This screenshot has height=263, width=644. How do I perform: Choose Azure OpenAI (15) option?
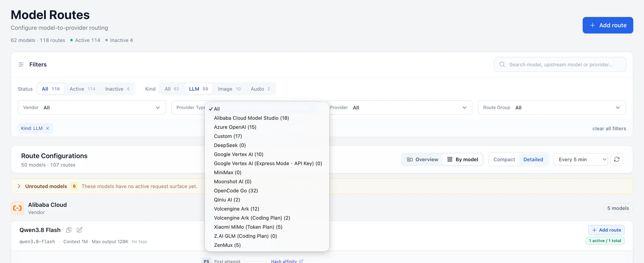(267, 127)
